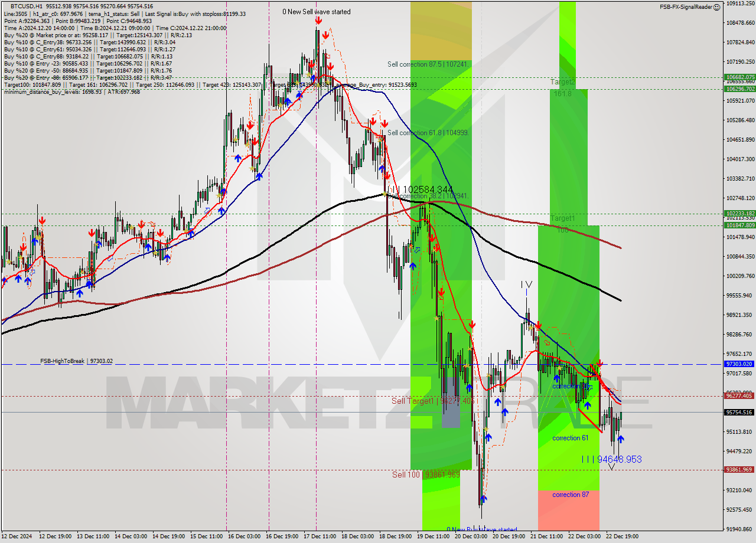Click the 108478.590 price axis value
The image size is (756, 543).
(741, 22)
